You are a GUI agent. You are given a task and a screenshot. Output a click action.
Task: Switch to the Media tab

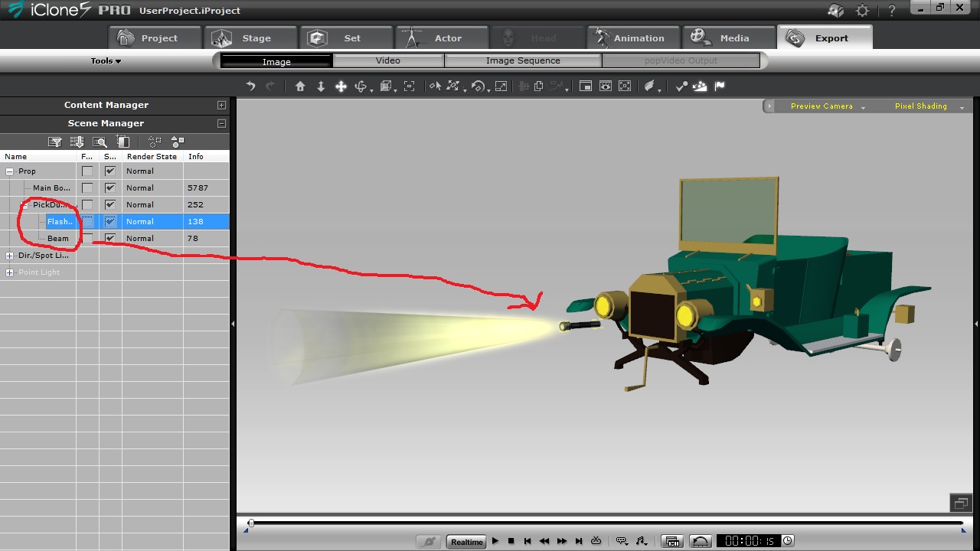point(727,38)
